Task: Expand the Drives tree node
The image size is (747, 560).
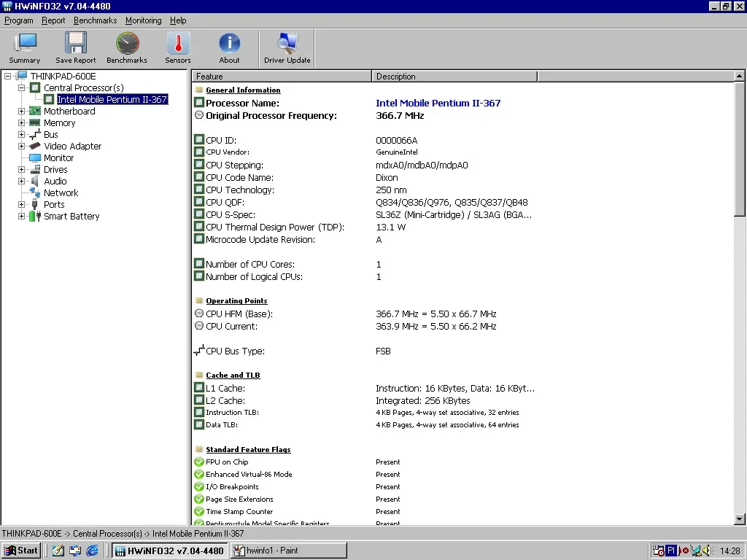Action: tap(21, 169)
